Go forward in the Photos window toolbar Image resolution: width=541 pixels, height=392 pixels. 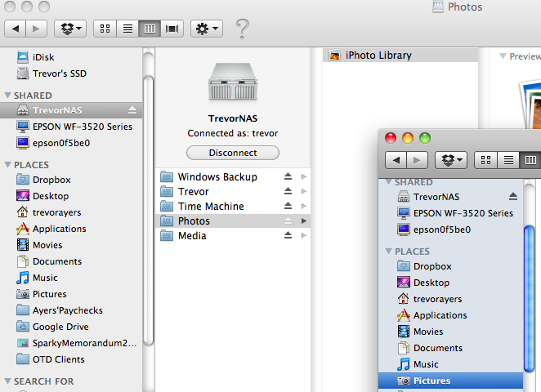coord(36,29)
